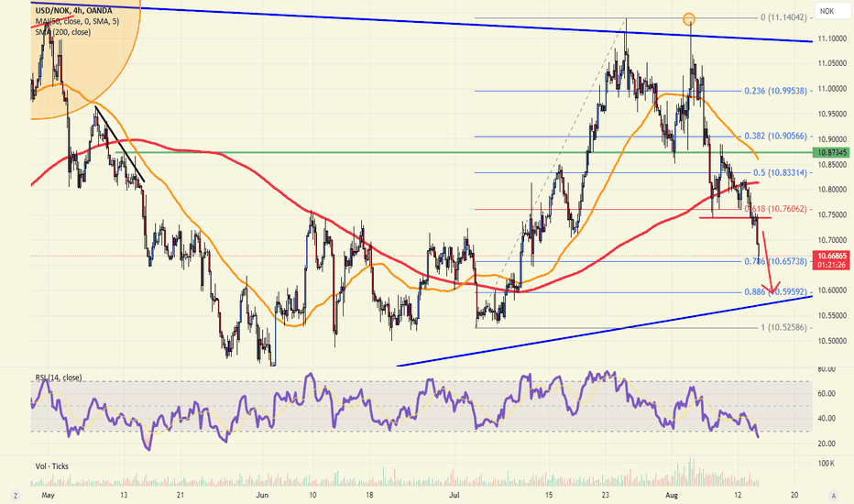Click the 10.80000 price axis label
Screen dimensions: 854x504
click(832, 190)
